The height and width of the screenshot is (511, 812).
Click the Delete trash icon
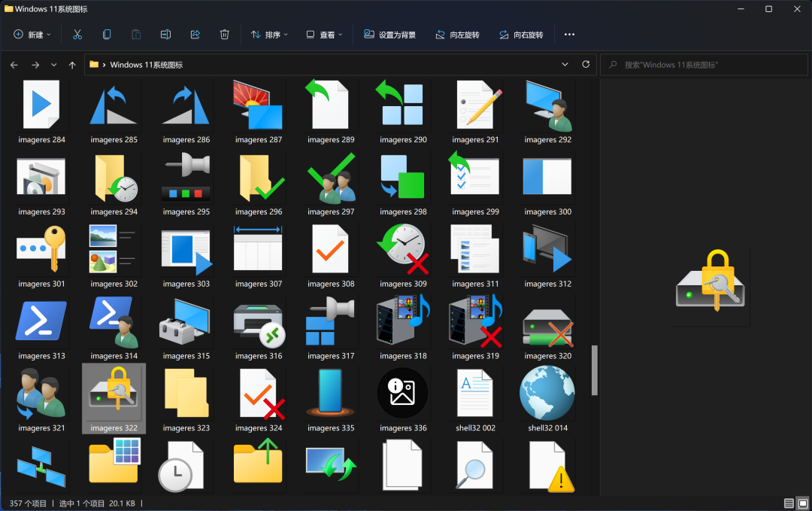click(x=224, y=35)
